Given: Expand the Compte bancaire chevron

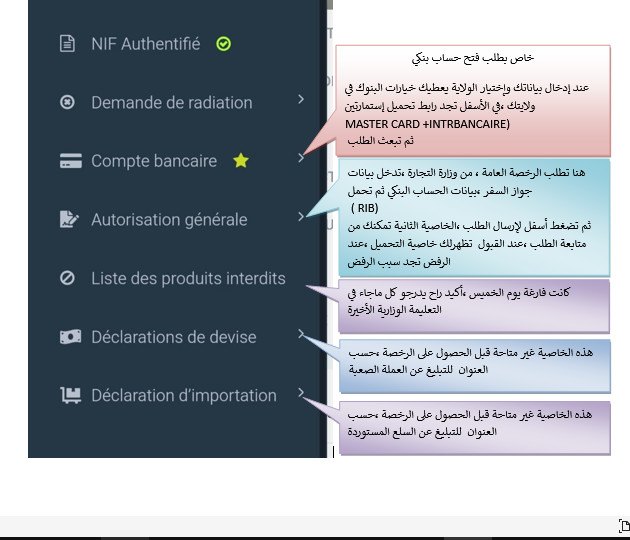Looking at the screenshot, I should [x=301, y=158].
